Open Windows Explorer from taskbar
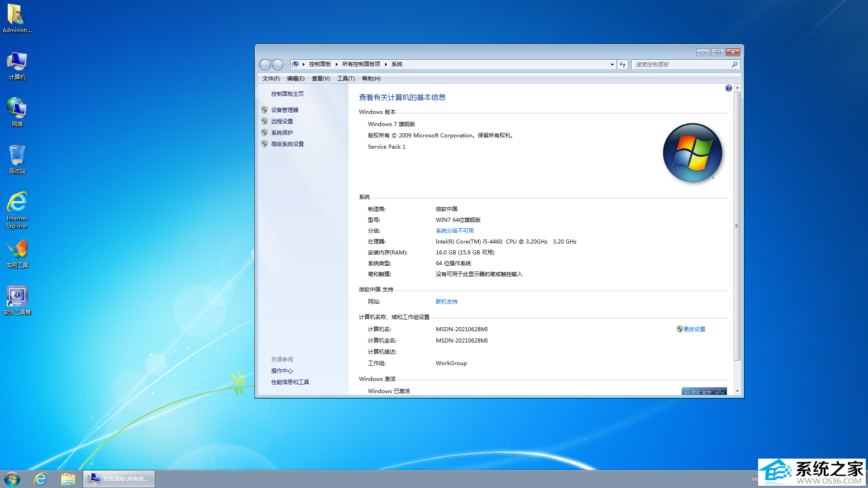Screen dimensions: 868x488 point(68,479)
